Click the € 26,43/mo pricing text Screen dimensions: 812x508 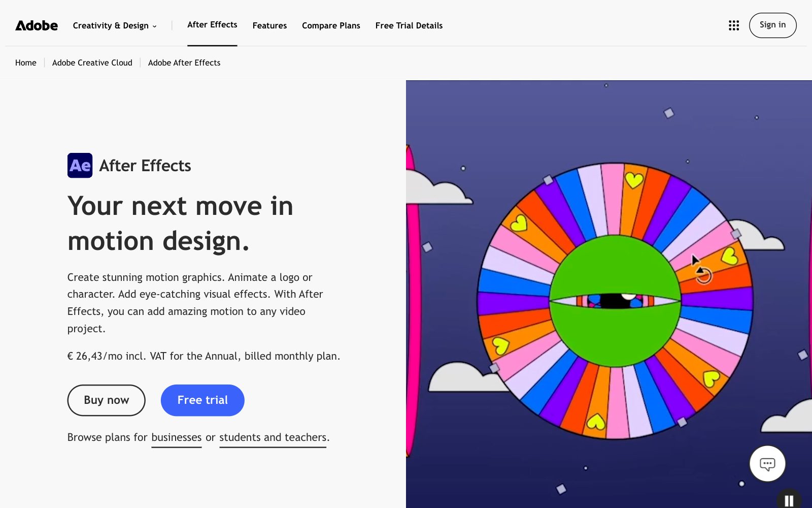204,356
